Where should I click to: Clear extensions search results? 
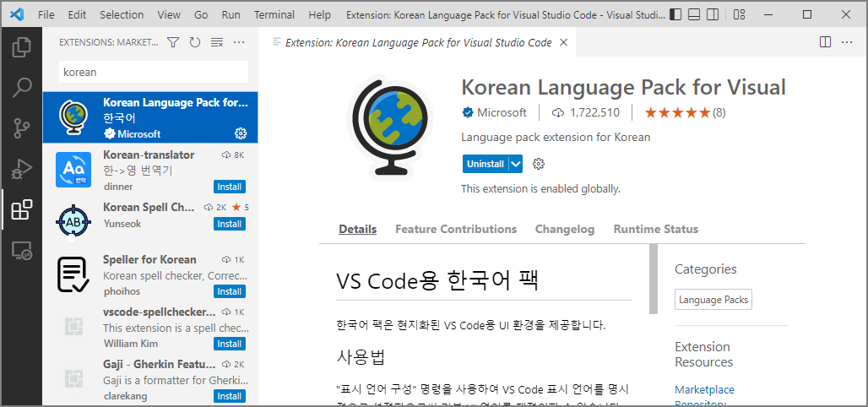tap(216, 42)
